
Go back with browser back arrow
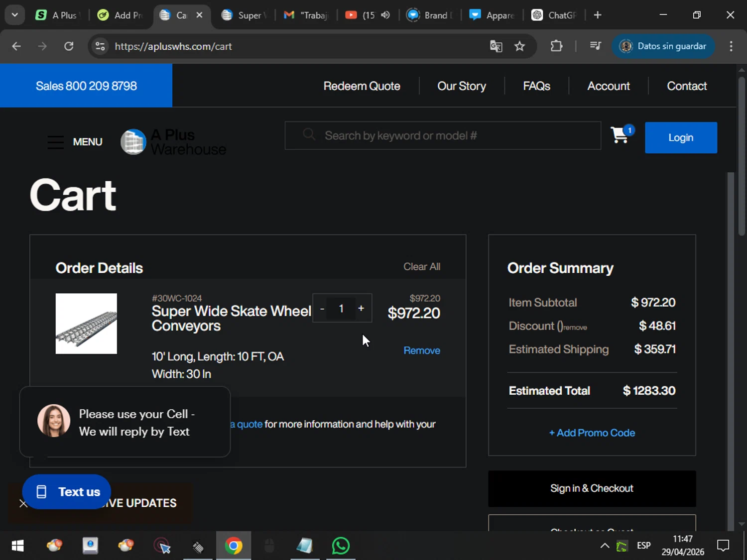pos(16,46)
